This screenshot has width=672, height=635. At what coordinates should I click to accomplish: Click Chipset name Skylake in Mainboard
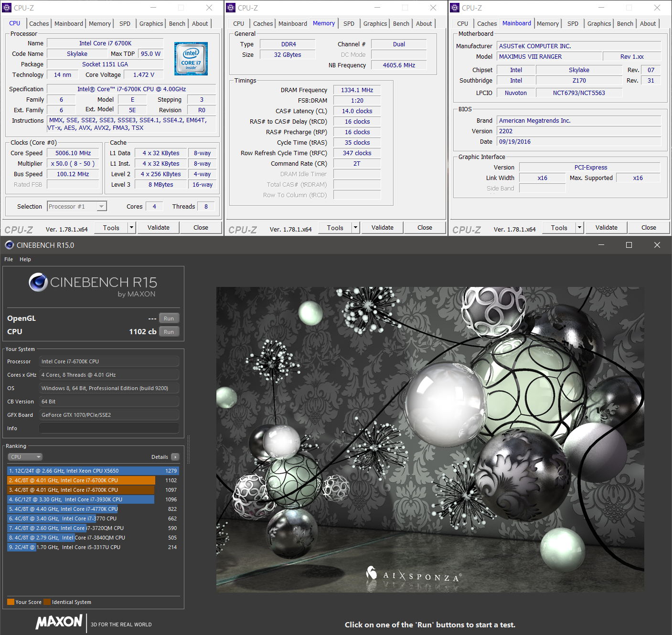click(x=579, y=70)
